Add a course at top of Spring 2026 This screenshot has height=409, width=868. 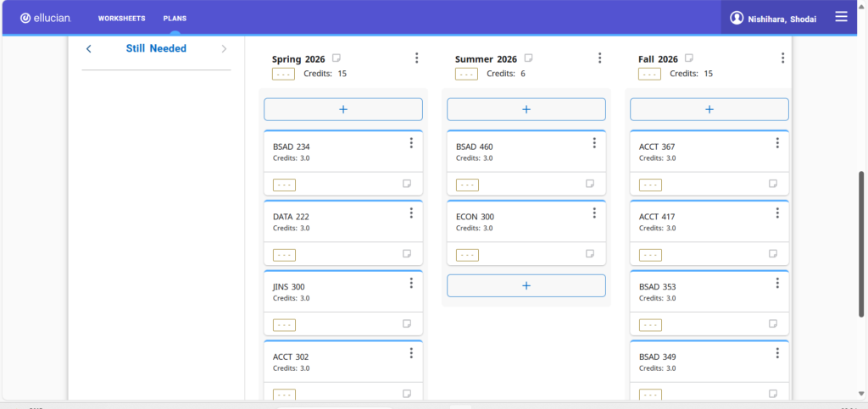(x=343, y=109)
